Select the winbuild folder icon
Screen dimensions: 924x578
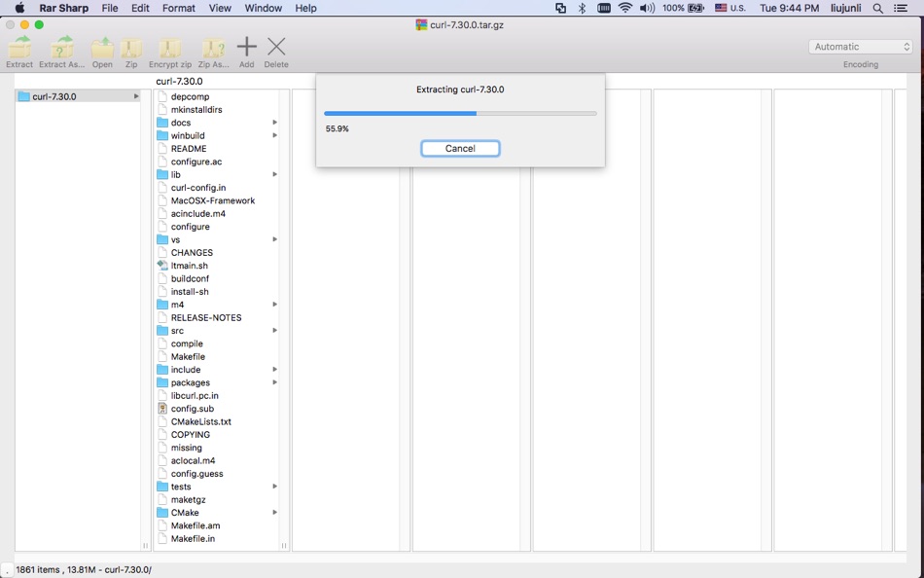(x=162, y=135)
